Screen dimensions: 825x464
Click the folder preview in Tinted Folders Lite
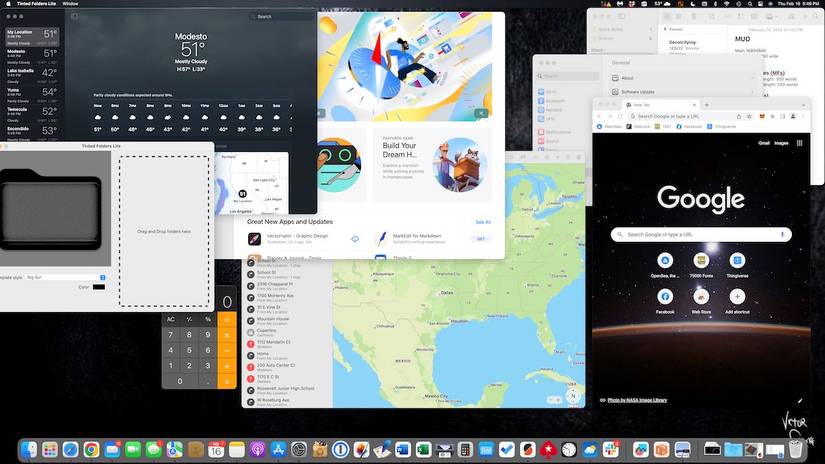click(55, 209)
